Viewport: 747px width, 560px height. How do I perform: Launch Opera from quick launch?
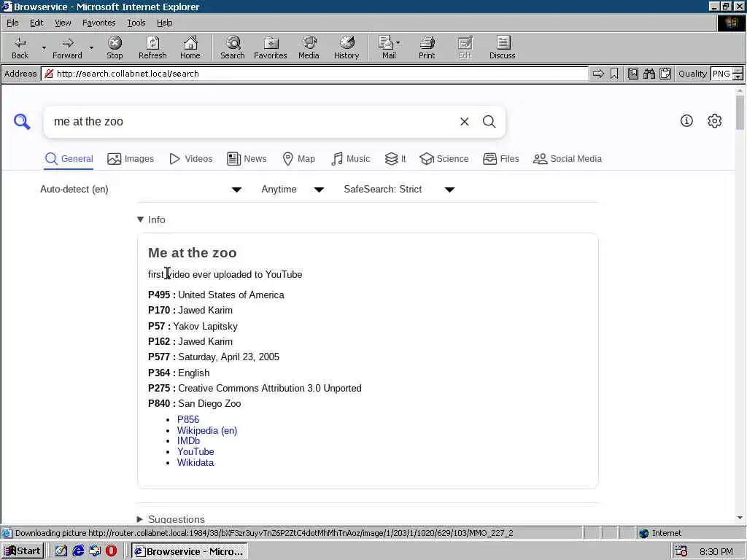(x=111, y=551)
